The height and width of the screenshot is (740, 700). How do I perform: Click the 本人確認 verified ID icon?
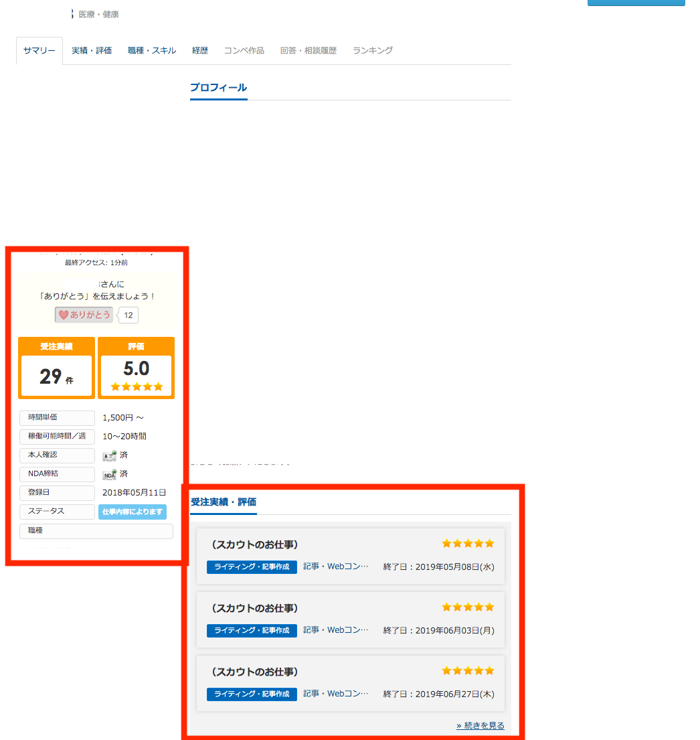pyautogui.click(x=109, y=455)
